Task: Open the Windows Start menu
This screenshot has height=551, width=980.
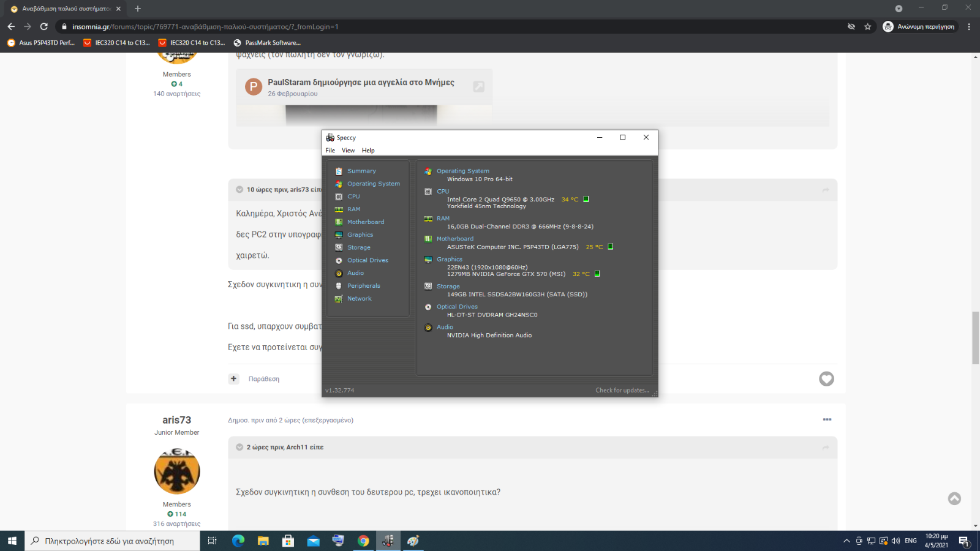Action: click(x=12, y=541)
